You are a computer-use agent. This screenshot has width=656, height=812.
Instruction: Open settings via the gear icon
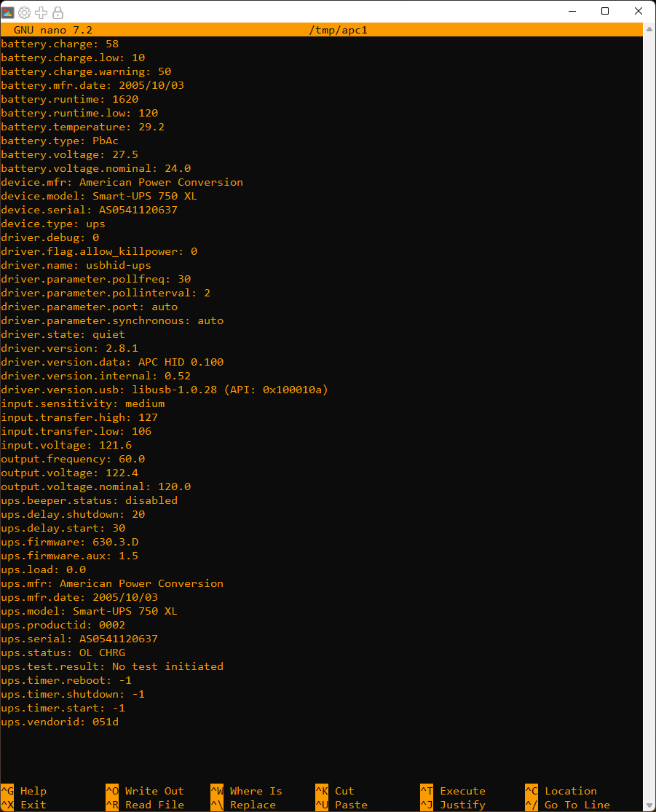pyautogui.click(x=24, y=12)
